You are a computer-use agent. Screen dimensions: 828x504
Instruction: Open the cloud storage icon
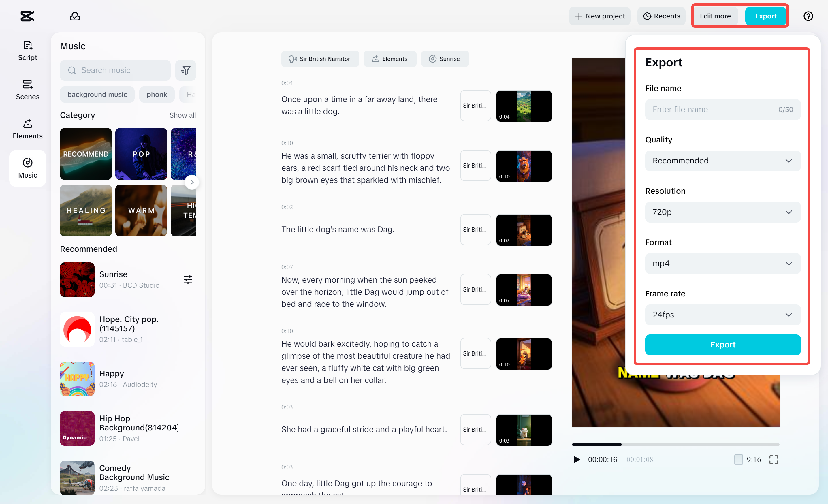click(75, 16)
